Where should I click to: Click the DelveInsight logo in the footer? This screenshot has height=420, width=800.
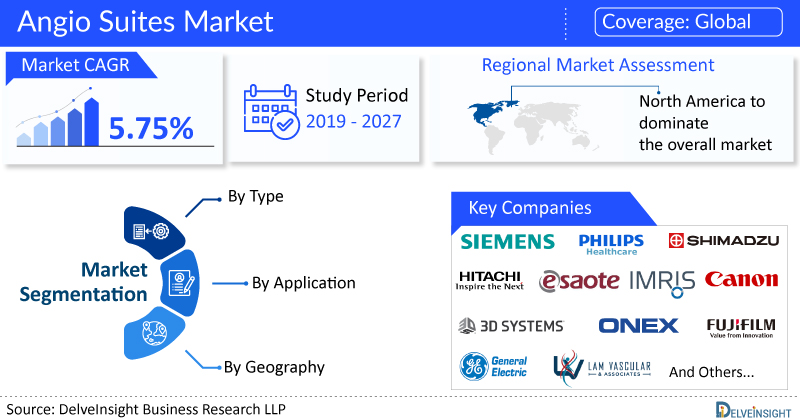[x=753, y=410]
